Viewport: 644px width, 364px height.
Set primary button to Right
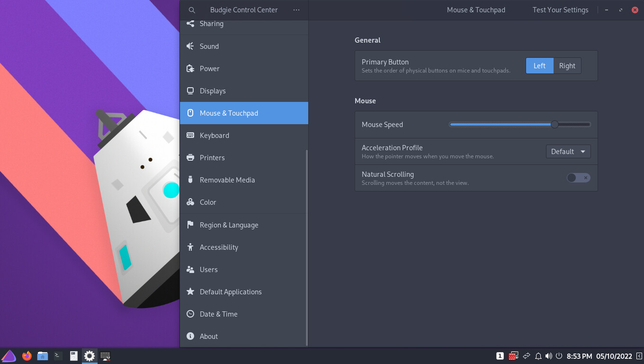tap(567, 66)
